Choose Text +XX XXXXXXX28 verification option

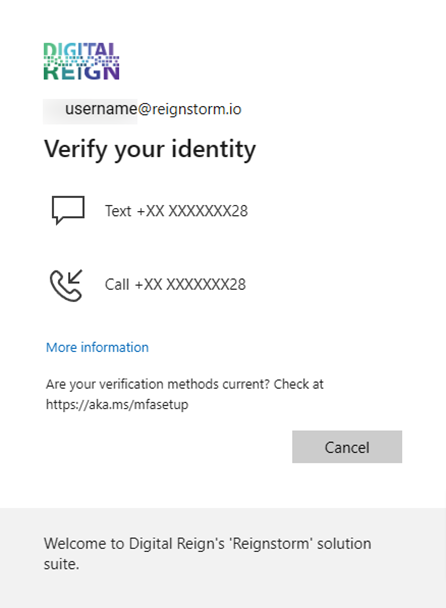click(x=176, y=211)
